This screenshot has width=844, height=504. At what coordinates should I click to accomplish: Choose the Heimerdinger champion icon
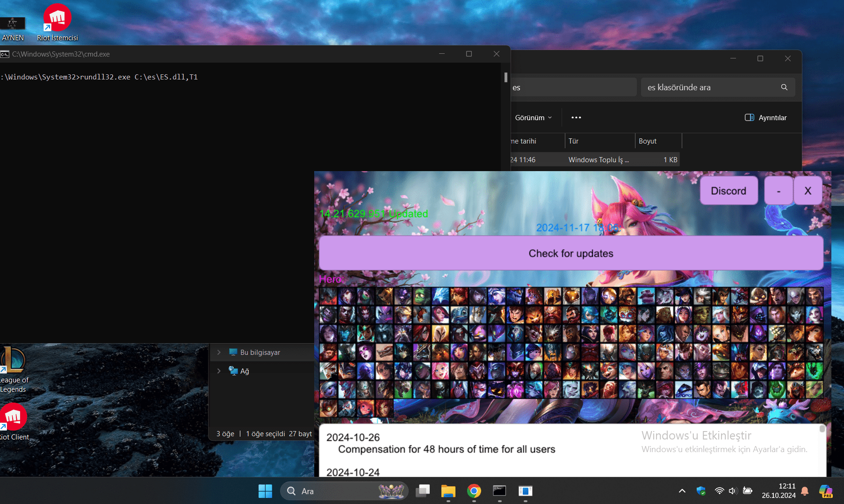coord(628,315)
